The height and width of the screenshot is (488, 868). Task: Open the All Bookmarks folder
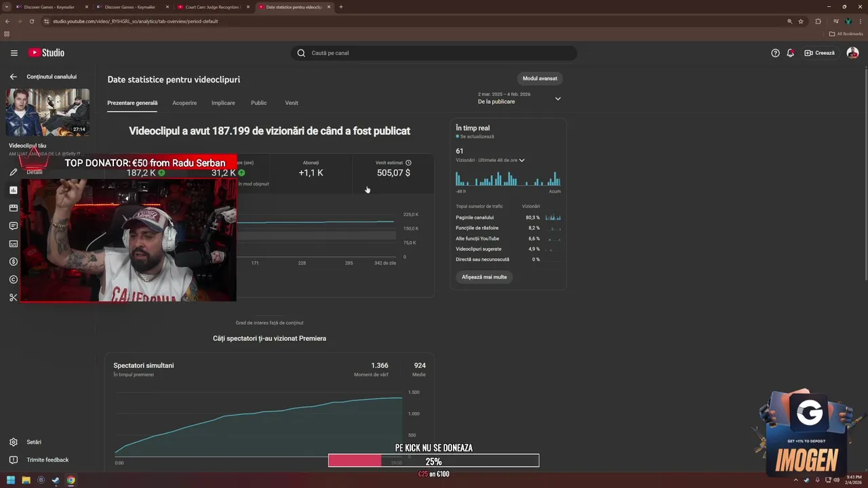pos(846,34)
